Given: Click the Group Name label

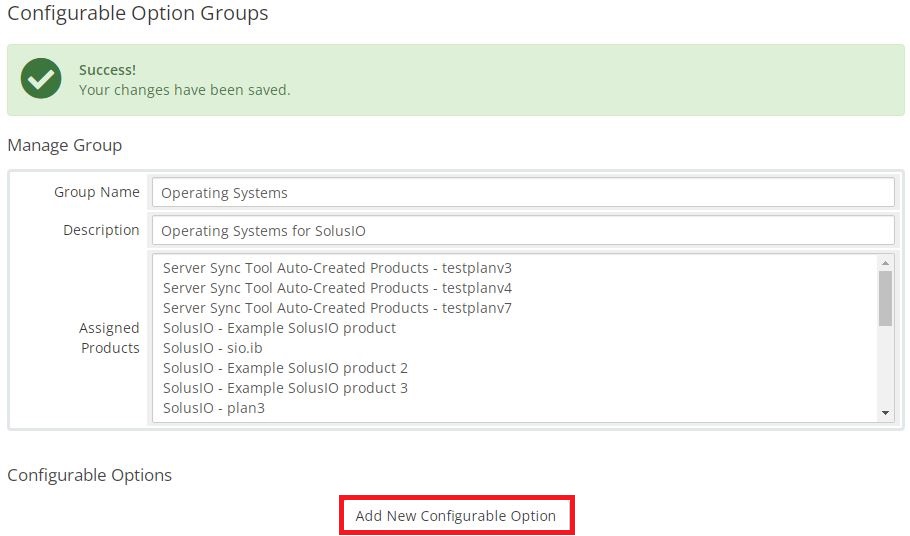Looking at the screenshot, I should (x=96, y=192).
